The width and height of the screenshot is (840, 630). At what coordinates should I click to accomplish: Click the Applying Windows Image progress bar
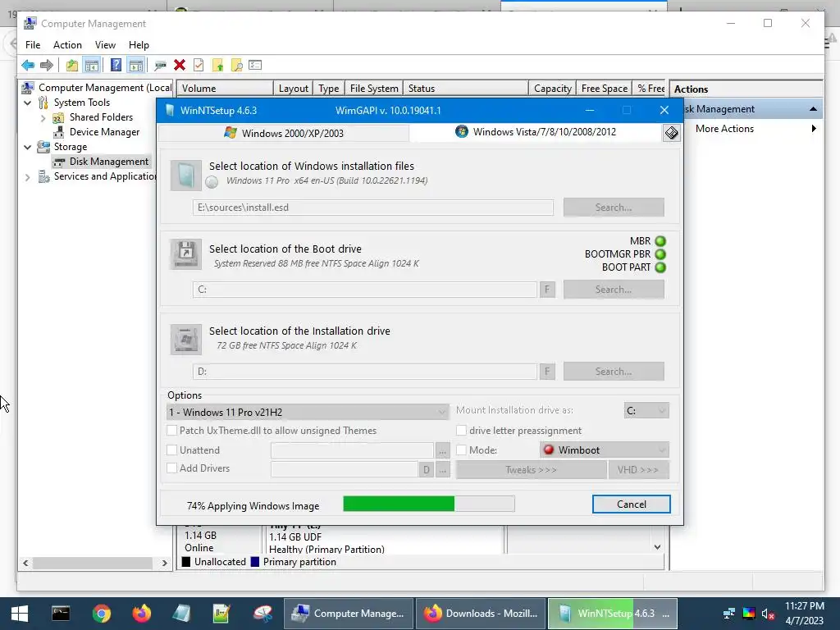[428, 504]
